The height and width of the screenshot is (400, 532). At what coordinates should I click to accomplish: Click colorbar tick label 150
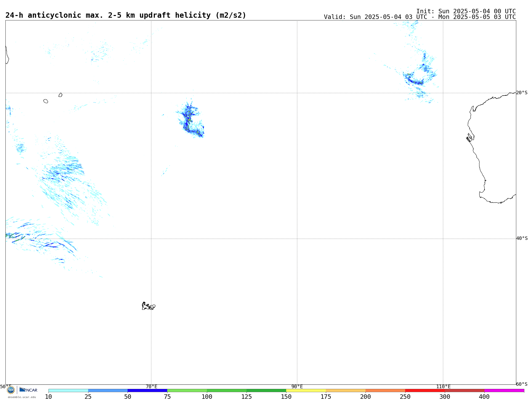tap(286, 397)
